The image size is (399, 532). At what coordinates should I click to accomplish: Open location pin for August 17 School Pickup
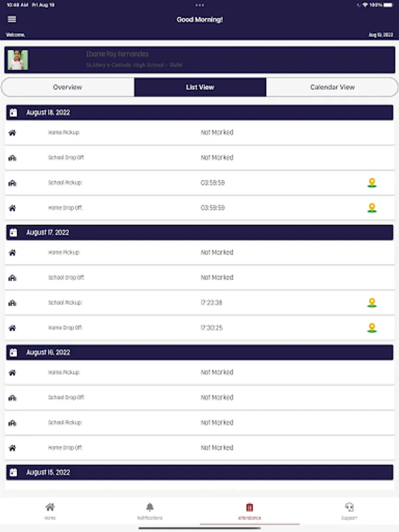click(x=372, y=303)
